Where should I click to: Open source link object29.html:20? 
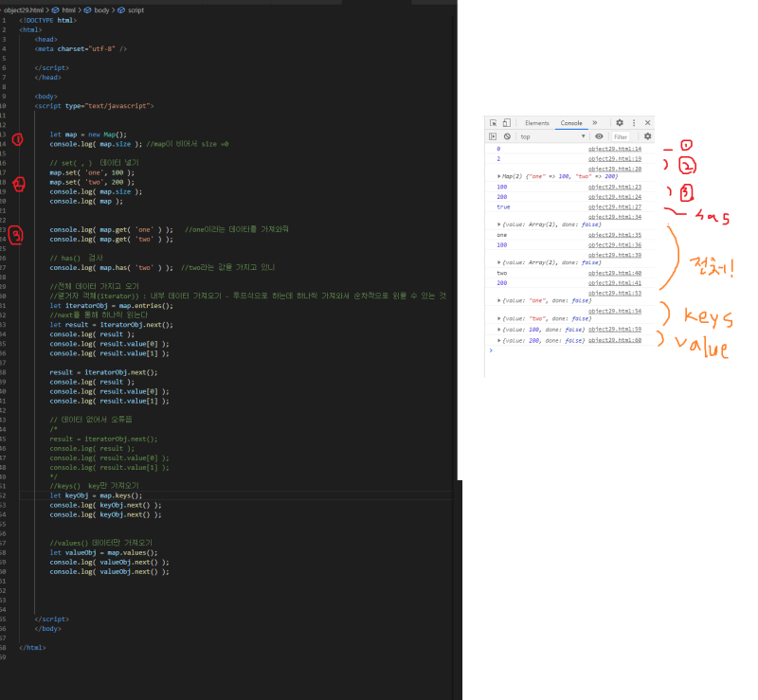point(614,169)
